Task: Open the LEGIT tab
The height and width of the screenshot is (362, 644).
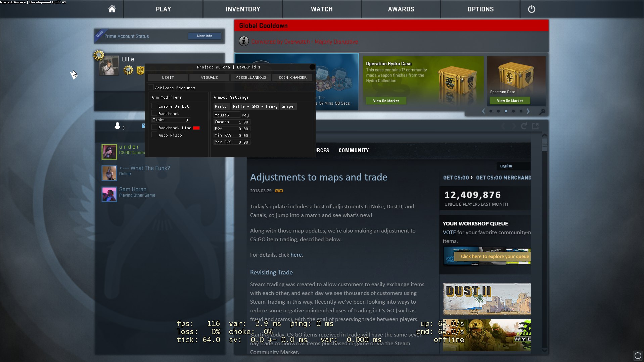Action: point(168,77)
